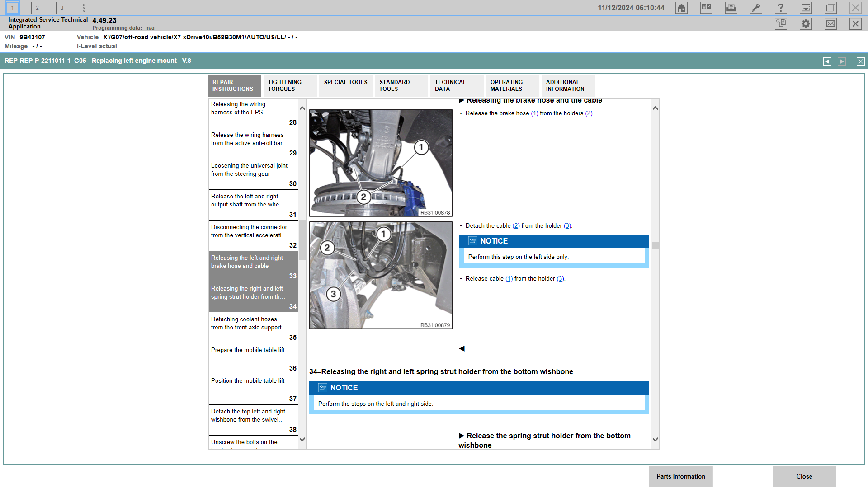Select the wrench vehicle management icon
This screenshot has width=868, height=488.
[756, 8]
